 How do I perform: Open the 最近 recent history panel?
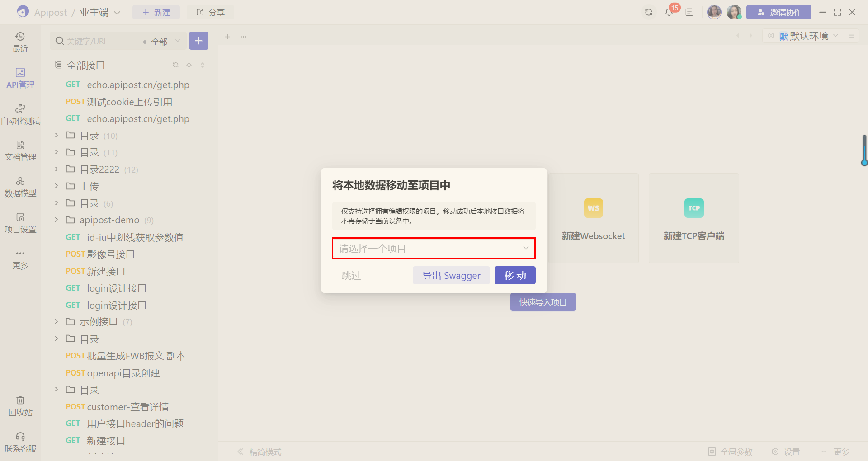pos(20,42)
